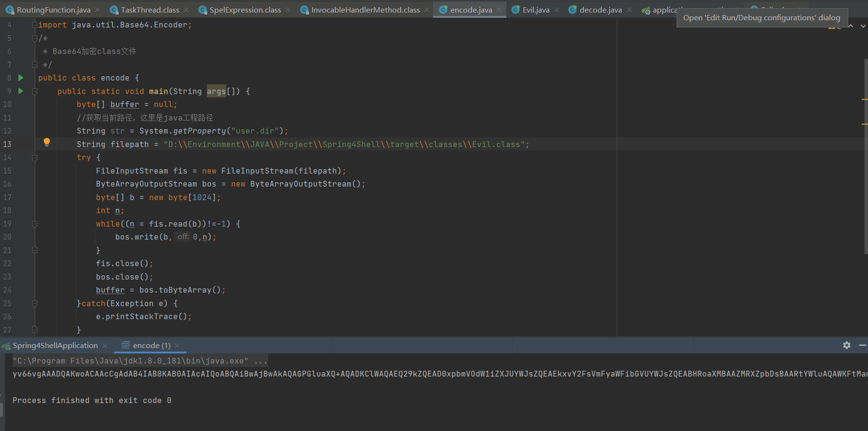Image resolution: width=868 pixels, height=431 pixels.
Task: Click 'fis.close();' statement
Action: pos(124,263)
